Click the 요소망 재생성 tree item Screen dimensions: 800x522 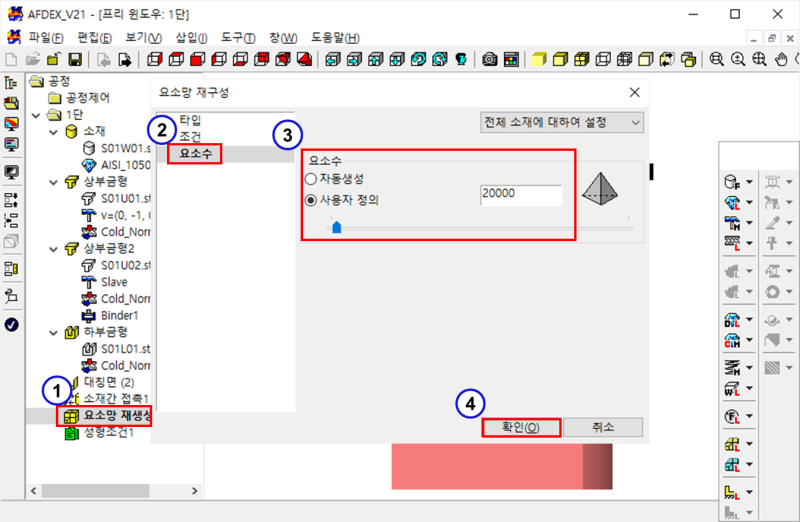(x=116, y=415)
